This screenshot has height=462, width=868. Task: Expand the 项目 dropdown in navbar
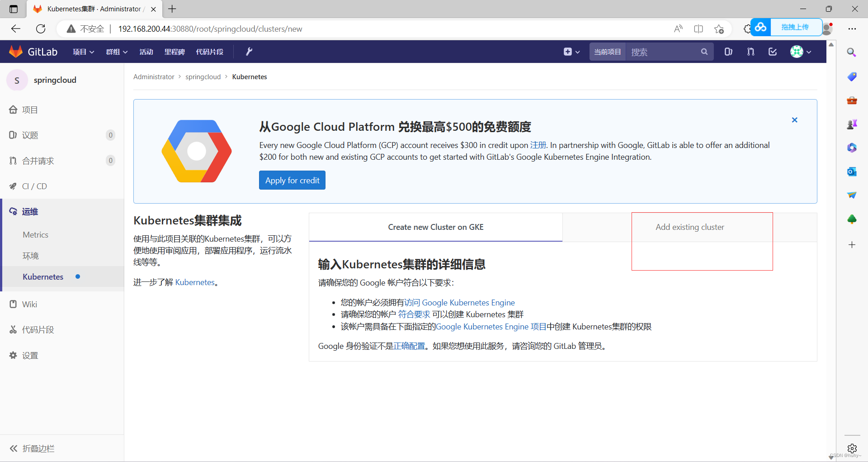click(x=83, y=52)
